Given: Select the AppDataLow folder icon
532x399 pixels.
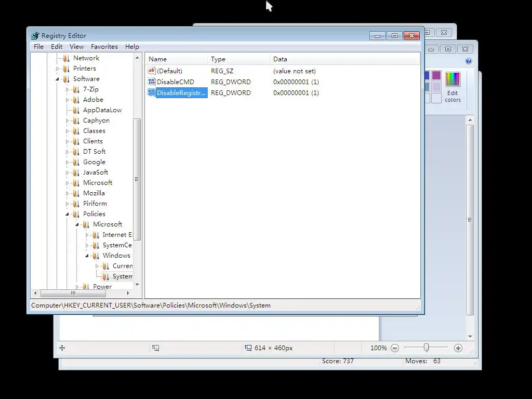Looking at the screenshot, I should [x=76, y=110].
